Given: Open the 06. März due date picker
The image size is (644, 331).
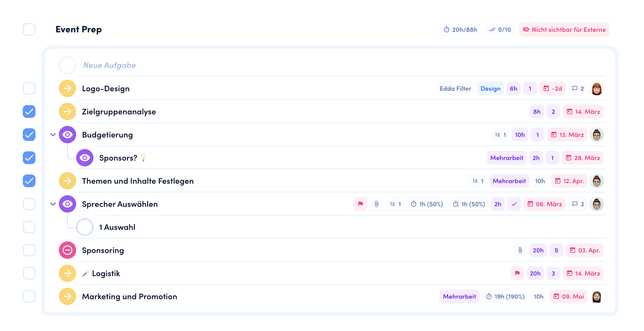Looking at the screenshot, I should pos(544,204).
